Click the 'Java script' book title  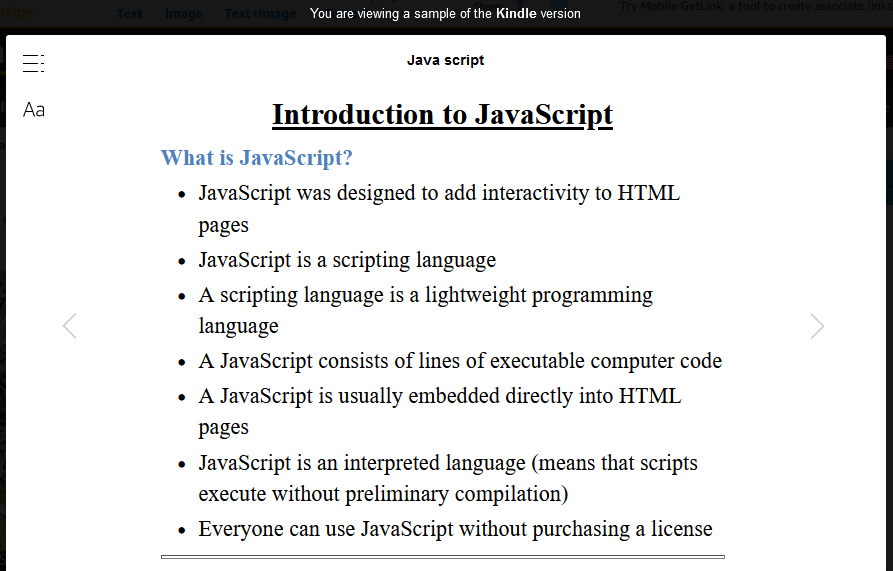[445, 60]
